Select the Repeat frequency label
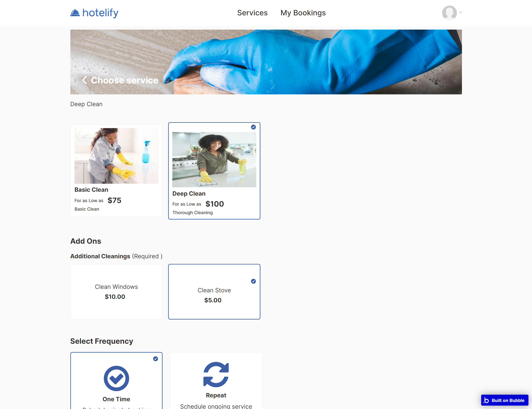 pyautogui.click(x=216, y=395)
